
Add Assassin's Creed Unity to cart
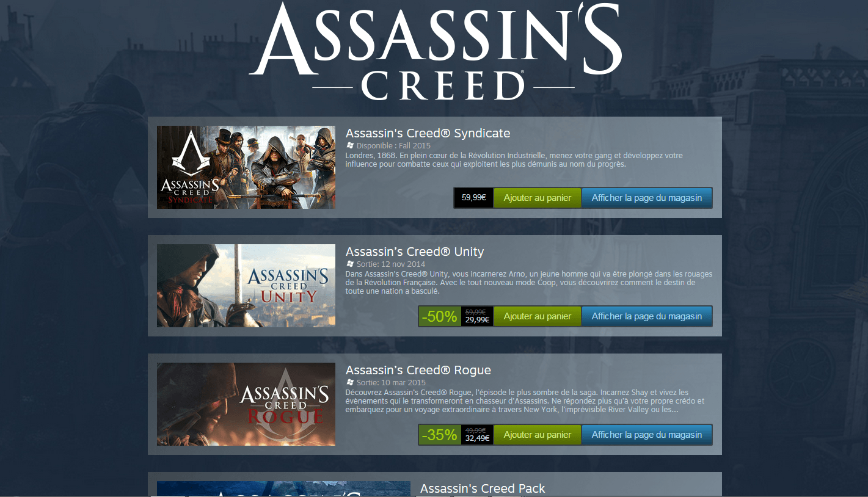pyautogui.click(x=537, y=316)
